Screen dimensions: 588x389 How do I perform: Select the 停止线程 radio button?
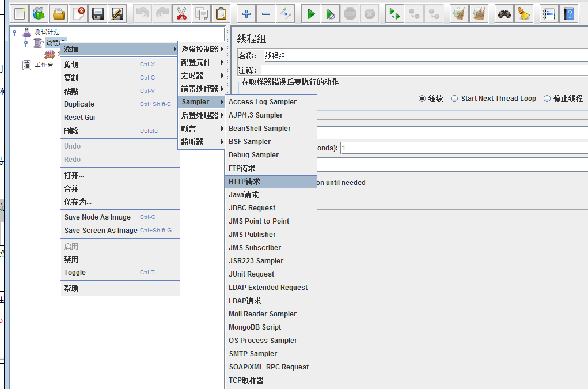point(547,99)
